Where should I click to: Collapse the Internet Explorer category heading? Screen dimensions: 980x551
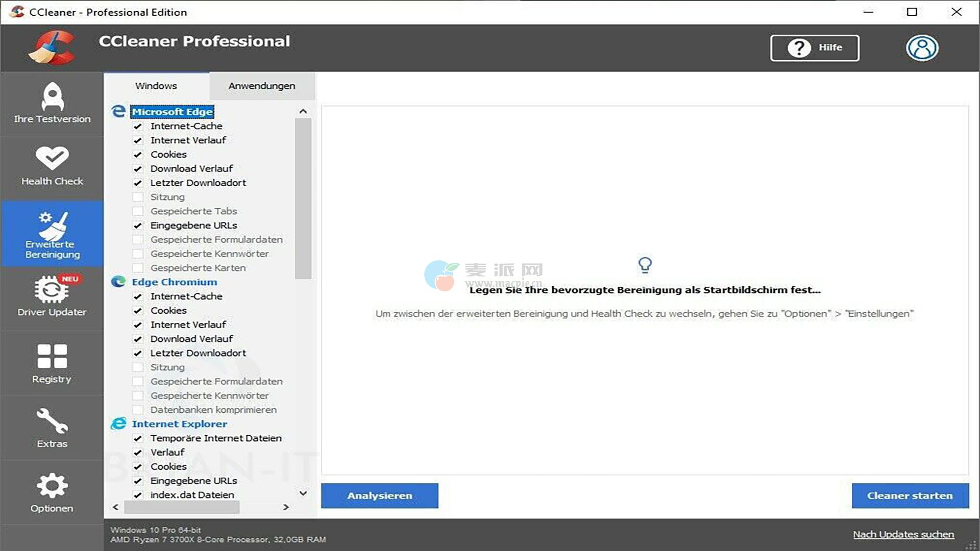pyautogui.click(x=179, y=423)
